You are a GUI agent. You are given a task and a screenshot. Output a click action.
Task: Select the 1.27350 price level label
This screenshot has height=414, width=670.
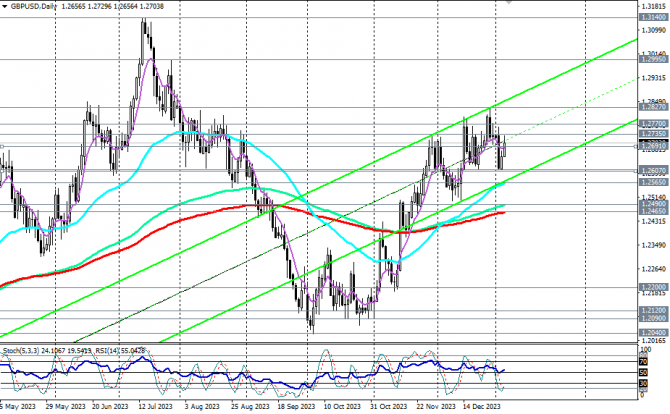(653, 134)
